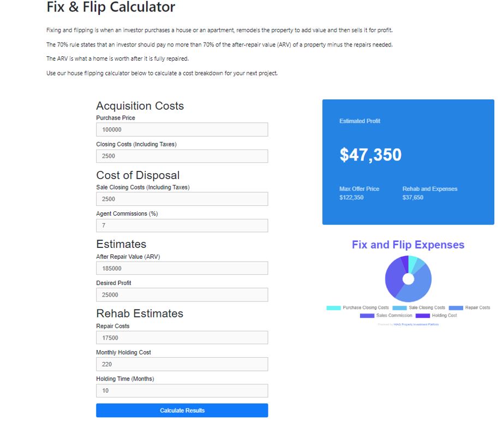Viewport: 504px width, 427px height.
Task: Toggle the Sales Commission legend swatch
Action: (x=367, y=316)
